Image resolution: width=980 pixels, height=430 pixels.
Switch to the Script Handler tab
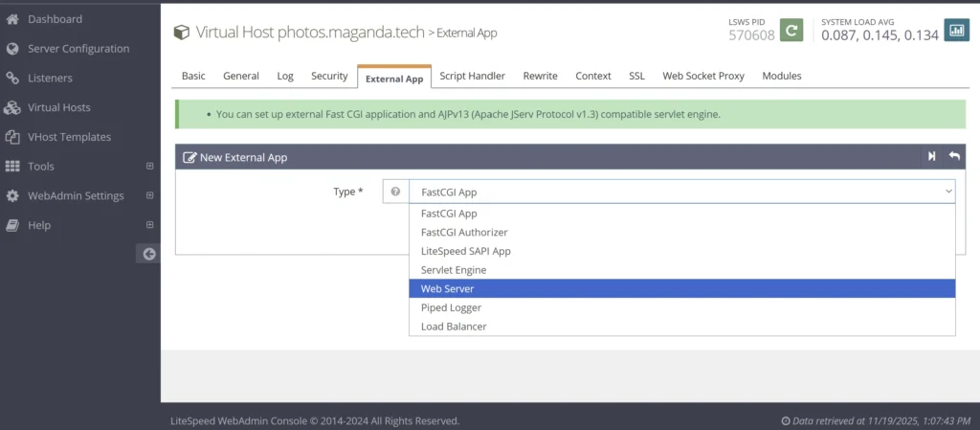(x=473, y=77)
